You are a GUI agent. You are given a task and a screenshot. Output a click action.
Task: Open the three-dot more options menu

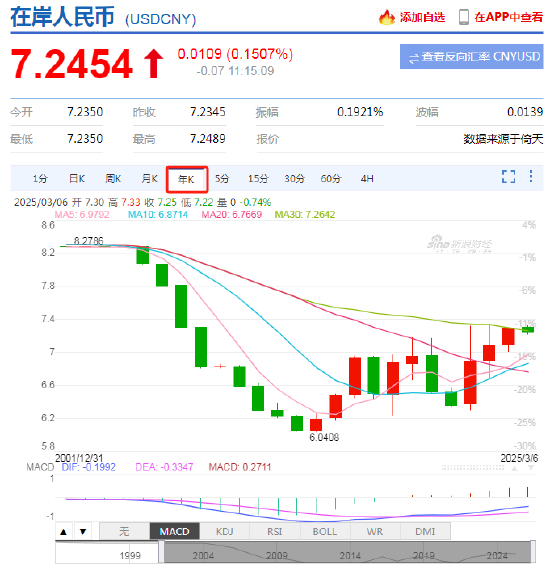(530, 176)
